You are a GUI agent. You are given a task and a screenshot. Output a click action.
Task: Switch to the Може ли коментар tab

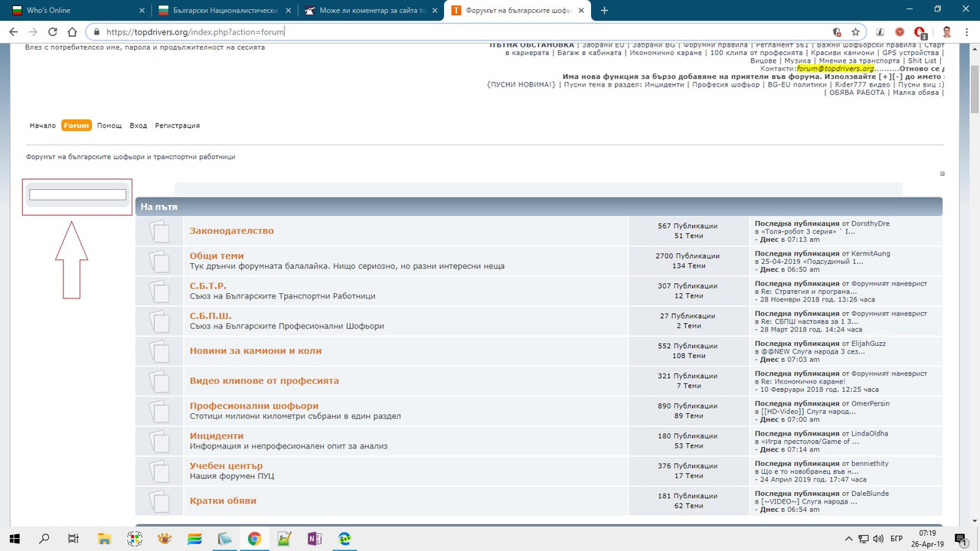(x=369, y=10)
